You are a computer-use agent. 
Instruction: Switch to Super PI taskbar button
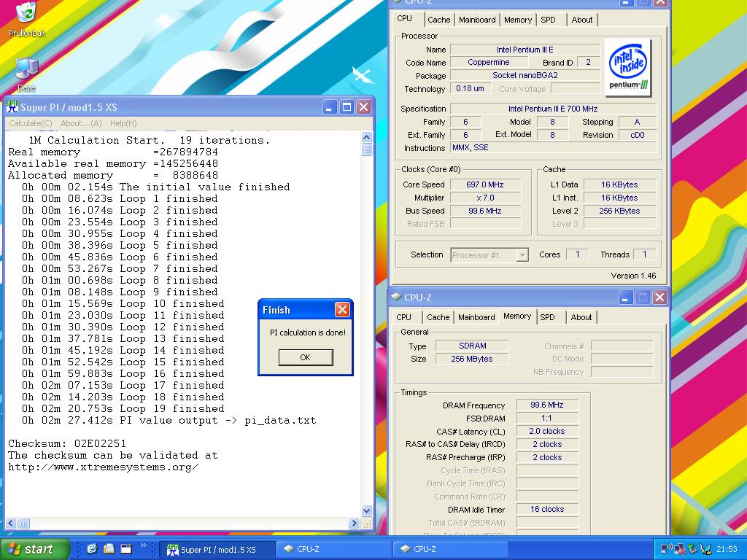tap(217, 550)
